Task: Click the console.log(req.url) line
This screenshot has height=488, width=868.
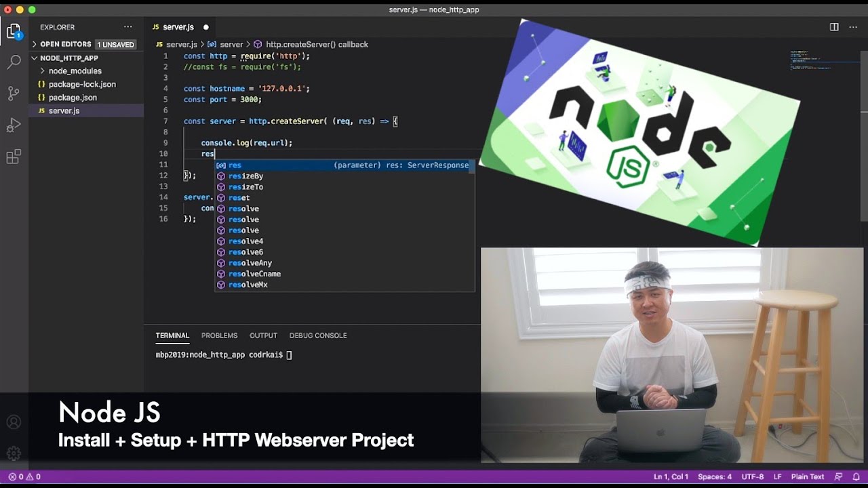Action: pyautogui.click(x=246, y=143)
